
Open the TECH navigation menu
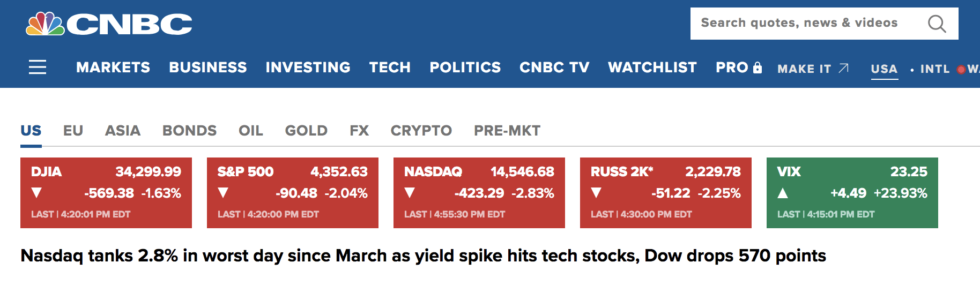390,67
